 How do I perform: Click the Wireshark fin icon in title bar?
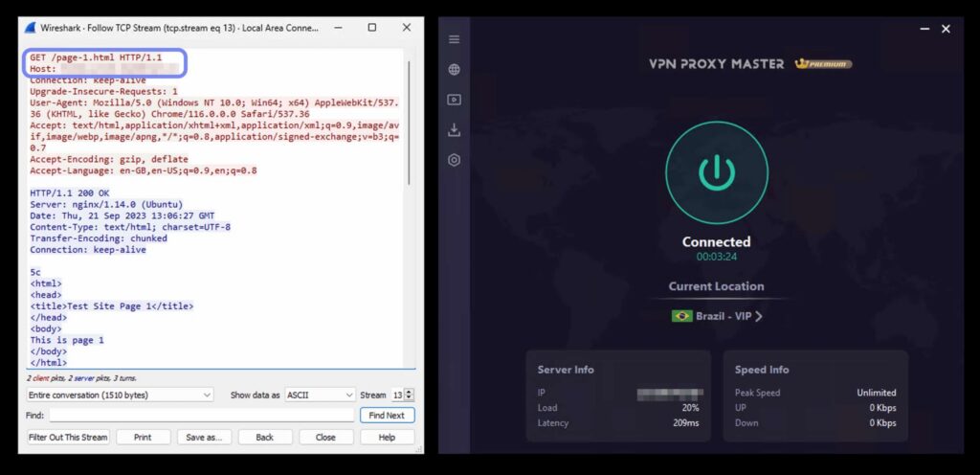coord(30,28)
